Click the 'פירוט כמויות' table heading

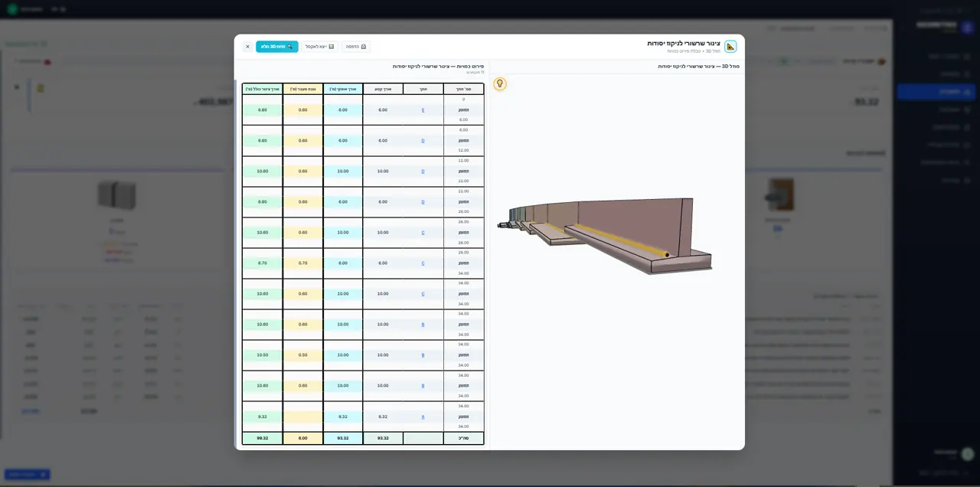click(x=438, y=67)
